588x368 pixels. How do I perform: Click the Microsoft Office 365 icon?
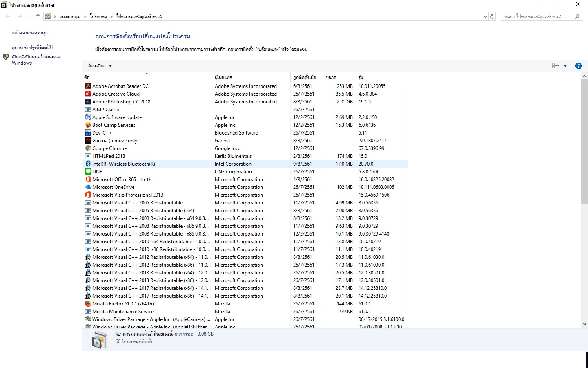pyautogui.click(x=88, y=179)
